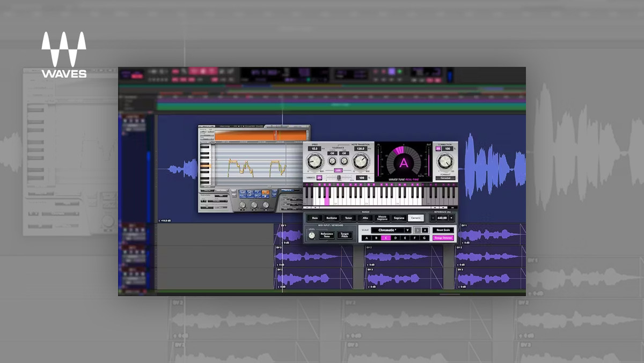This screenshot has height=363, width=644.
Task: Decrease reference pitch with minus button
Action: tap(433, 218)
